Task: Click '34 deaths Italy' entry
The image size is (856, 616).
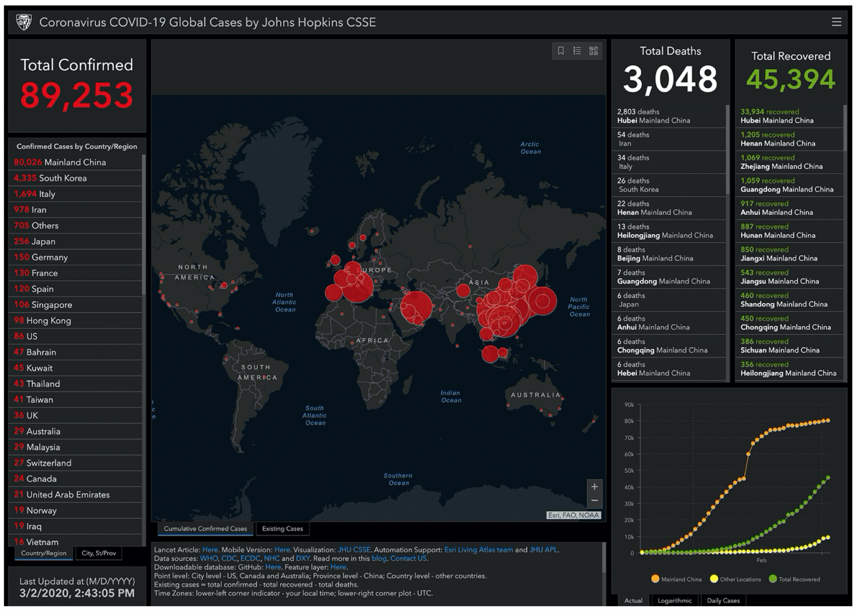Action: (x=668, y=162)
